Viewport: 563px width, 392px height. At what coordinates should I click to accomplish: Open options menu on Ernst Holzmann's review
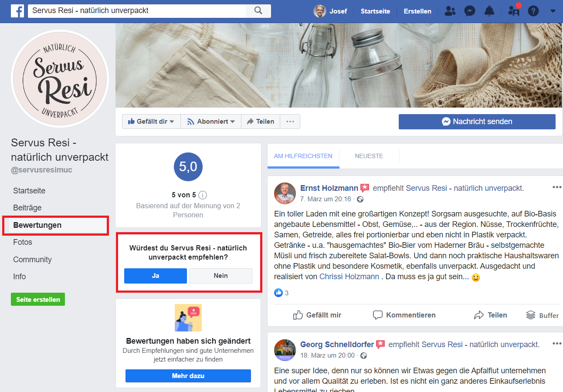pyautogui.click(x=557, y=187)
